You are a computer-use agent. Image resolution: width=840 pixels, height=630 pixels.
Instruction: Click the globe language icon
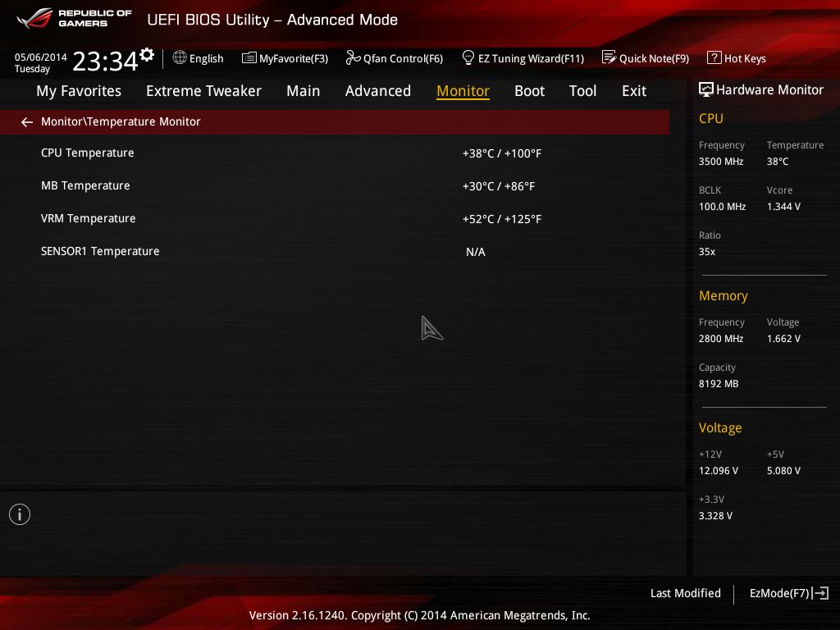pyautogui.click(x=180, y=57)
